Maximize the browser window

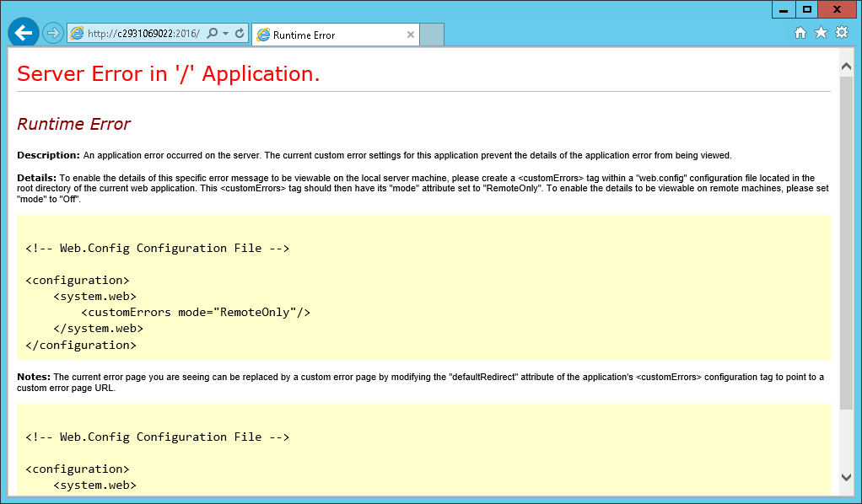806,9
